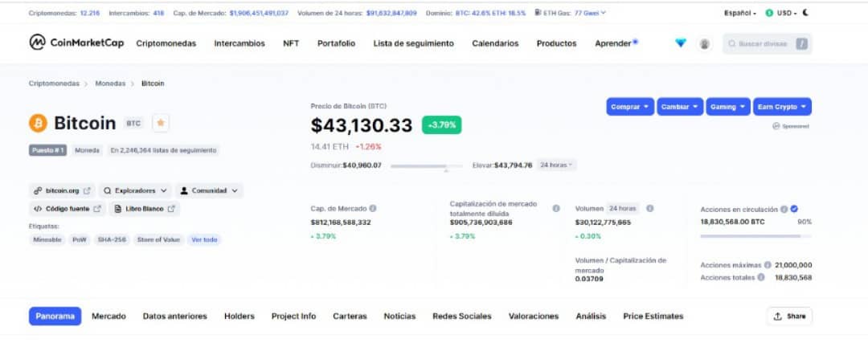Click the Ver todo tags link
This screenshot has height=347, width=868.
(204, 240)
